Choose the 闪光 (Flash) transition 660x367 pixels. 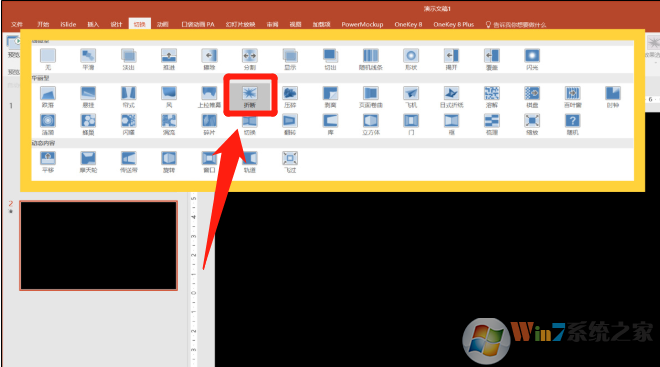[532, 59]
